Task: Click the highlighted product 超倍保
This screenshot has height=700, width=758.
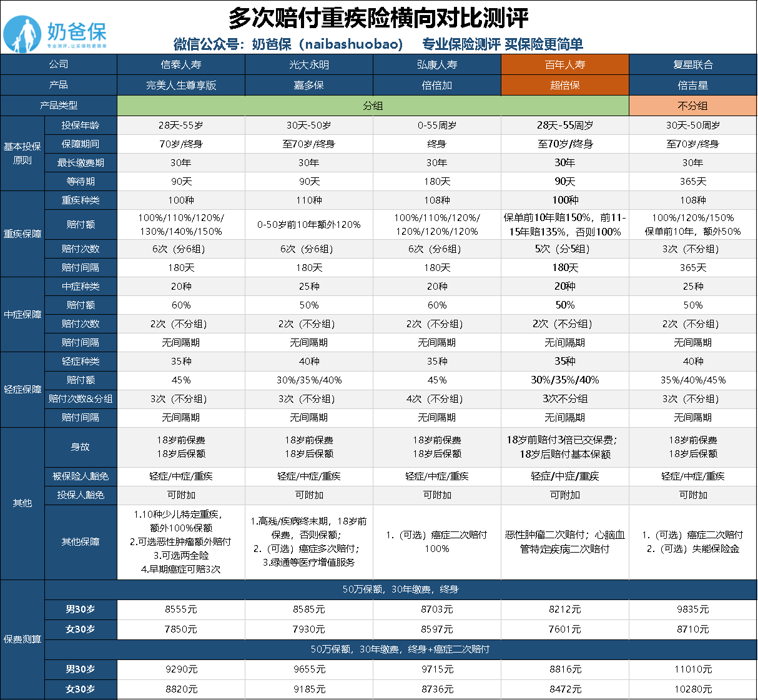Action: coord(565,86)
